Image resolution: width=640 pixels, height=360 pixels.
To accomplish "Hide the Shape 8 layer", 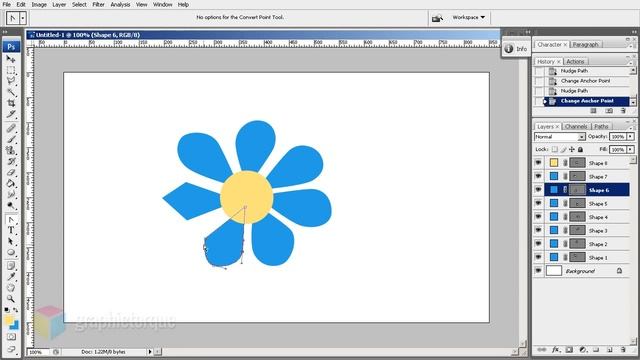I will pyautogui.click(x=538, y=163).
